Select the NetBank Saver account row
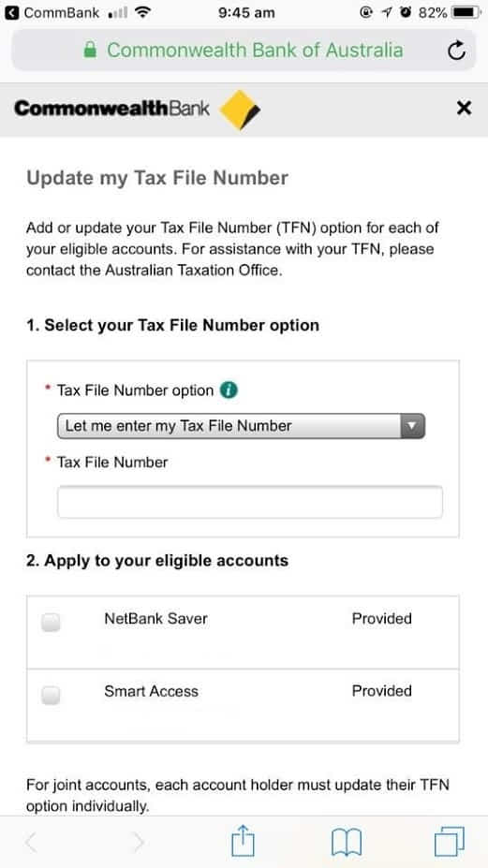The height and width of the screenshot is (868, 488). (243, 632)
